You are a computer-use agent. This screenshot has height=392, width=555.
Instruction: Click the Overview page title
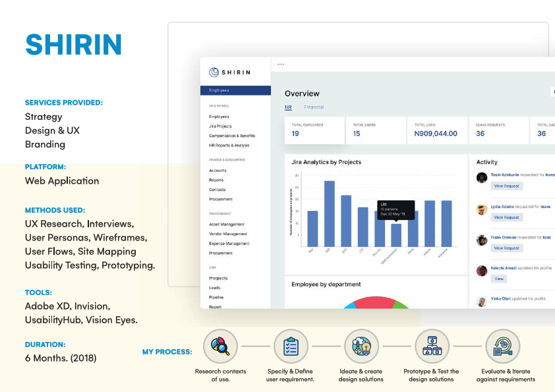(302, 94)
